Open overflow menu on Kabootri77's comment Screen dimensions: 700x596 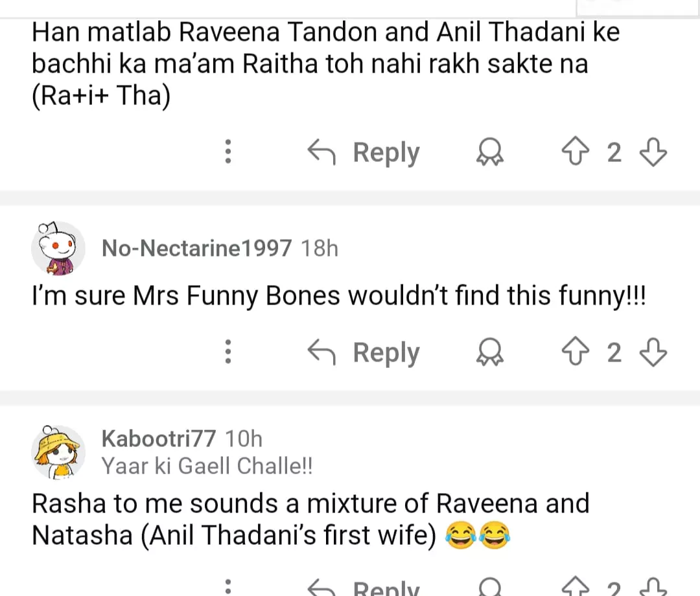227,588
